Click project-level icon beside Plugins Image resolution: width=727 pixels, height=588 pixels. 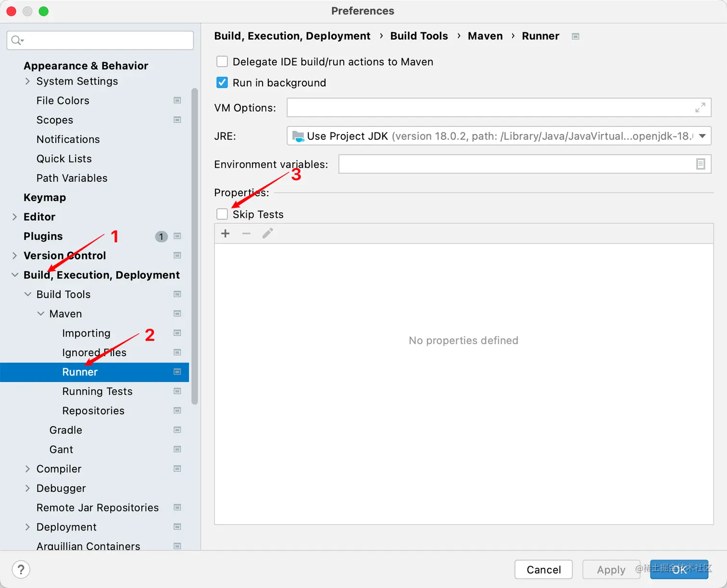pos(177,236)
